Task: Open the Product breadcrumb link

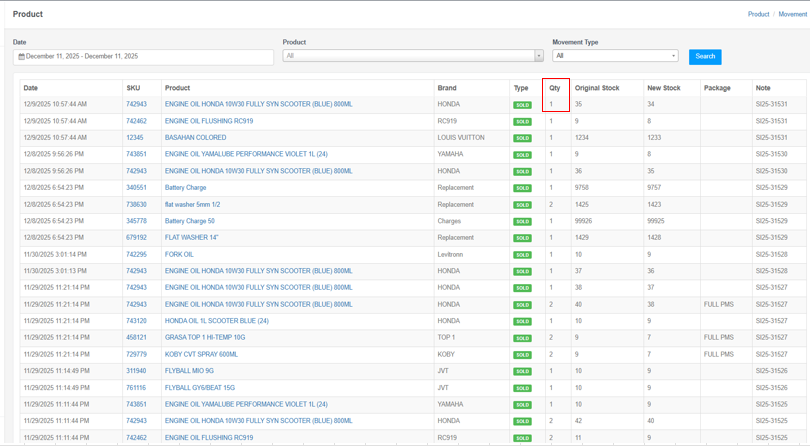Action: coord(758,14)
